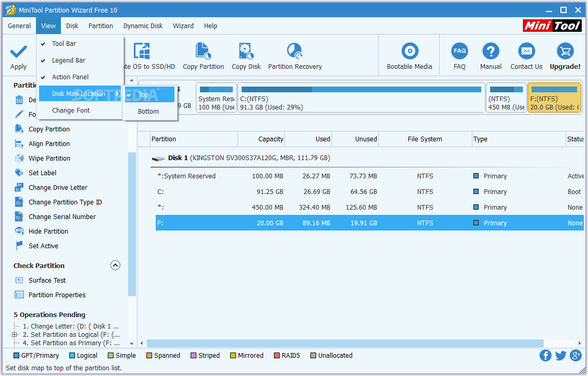Click Migrate OS to SSD/HD icon
This screenshot has width=588, height=376.
[x=142, y=51]
